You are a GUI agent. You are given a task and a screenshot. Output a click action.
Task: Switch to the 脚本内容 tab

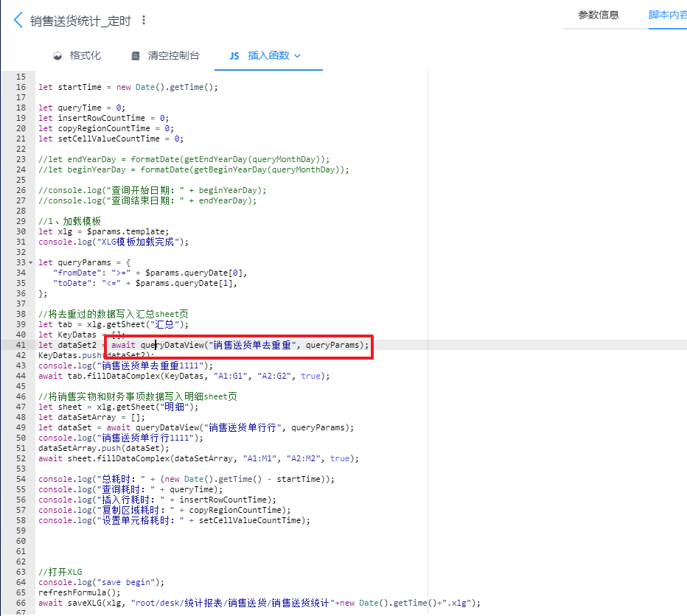(x=667, y=15)
